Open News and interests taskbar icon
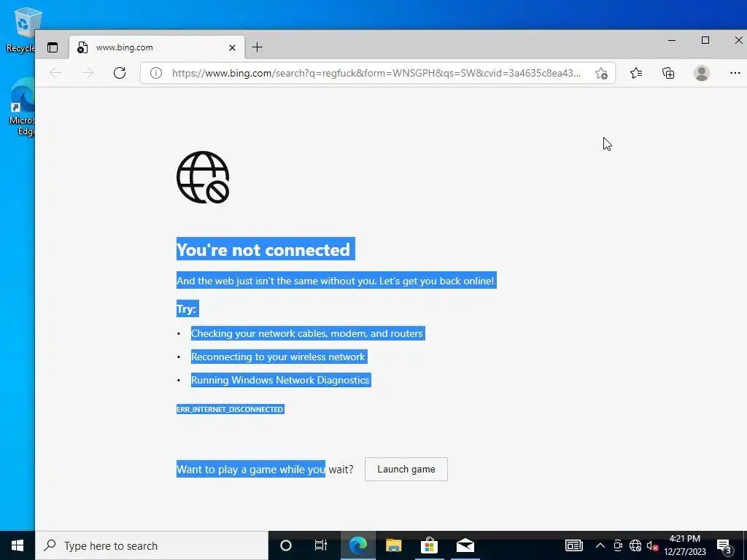The width and height of the screenshot is (747, 560). click(574, 545)
